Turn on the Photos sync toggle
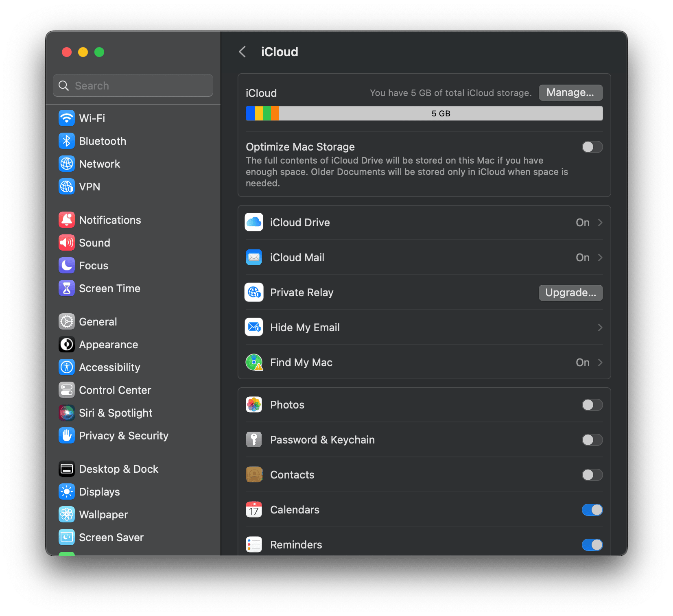This screenshot has width=673, height=616. tap(592, 405)
